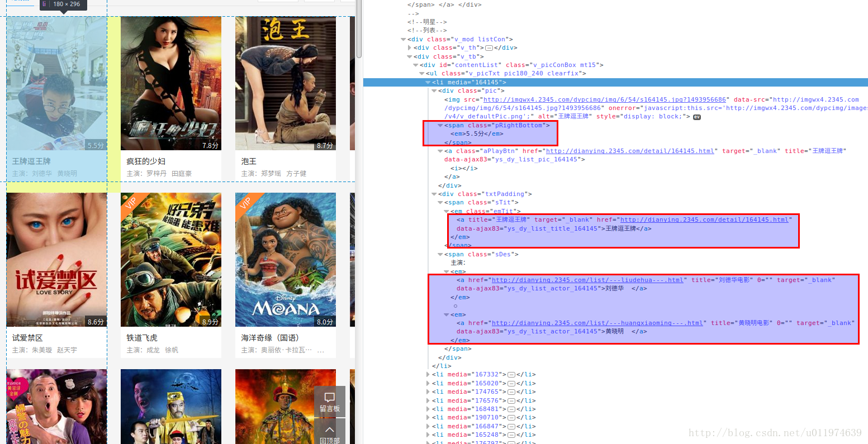Click the 疯狂的少妇 movie poster
Screen dimensions: 868x444
[171, 83]
